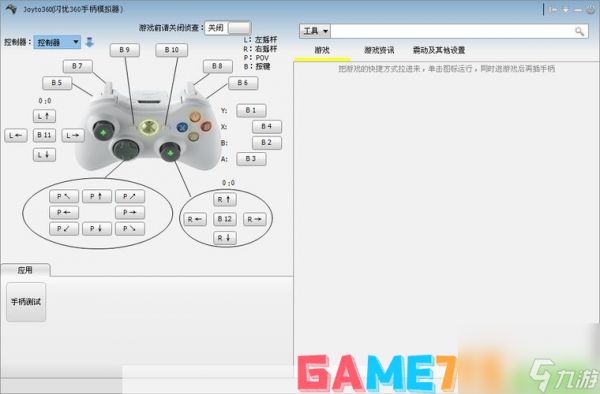Open the 工具 tools dropdown

tap(315, 31)
